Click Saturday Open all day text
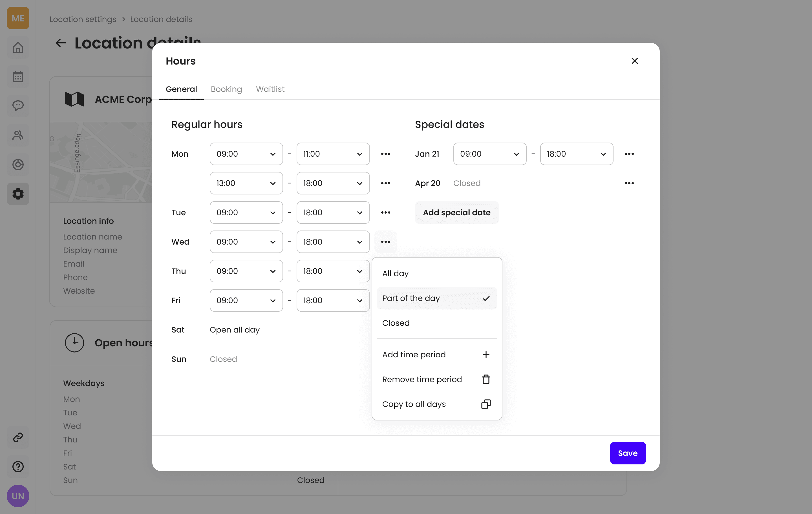 click(235, 330)
